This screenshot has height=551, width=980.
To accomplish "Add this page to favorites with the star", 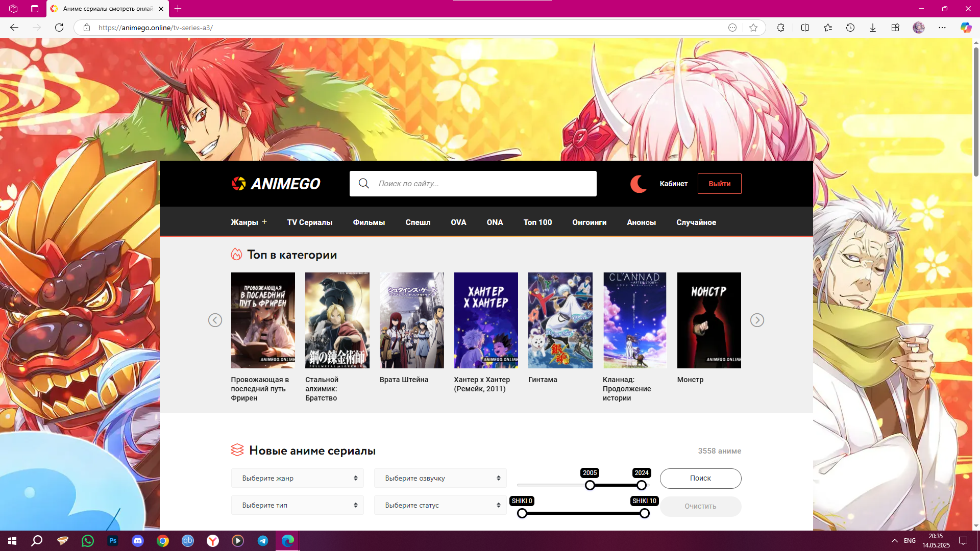I will [753, 28].
